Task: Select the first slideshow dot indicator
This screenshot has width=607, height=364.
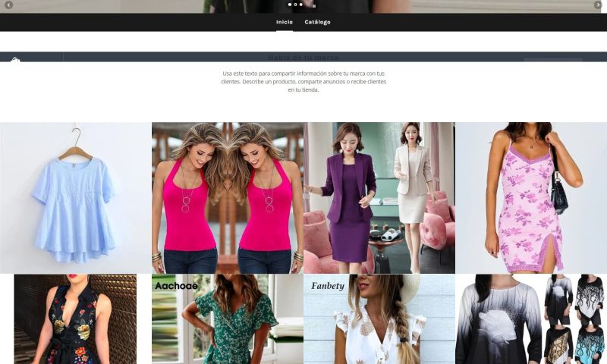Action: click(289, 5)
